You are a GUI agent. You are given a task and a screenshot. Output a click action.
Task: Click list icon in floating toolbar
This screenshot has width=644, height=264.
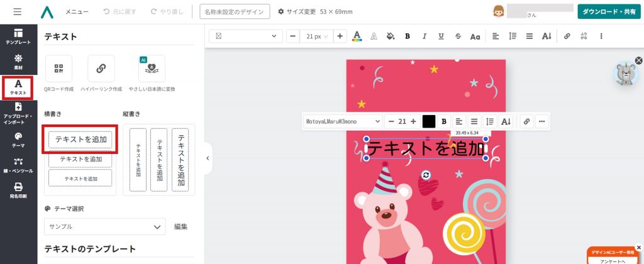[x=474, y=121]
